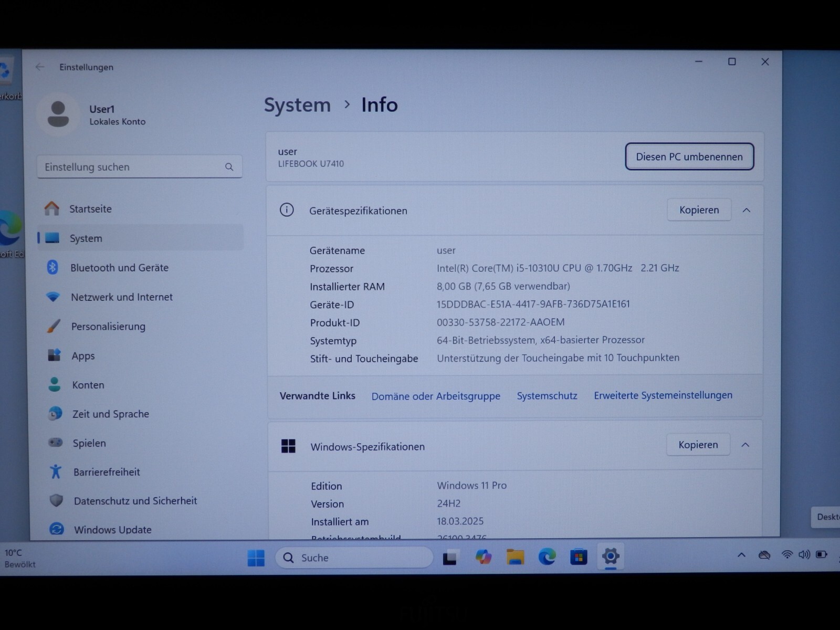Click the version value 24H2
The image size is (840, 630).
pos(448,503)
